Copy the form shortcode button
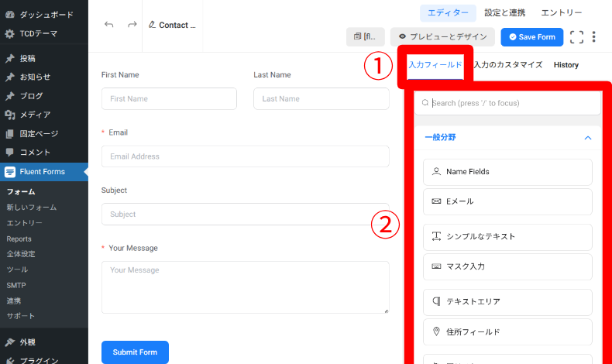The width and height of the screenshot is (612, 364). 366,36
